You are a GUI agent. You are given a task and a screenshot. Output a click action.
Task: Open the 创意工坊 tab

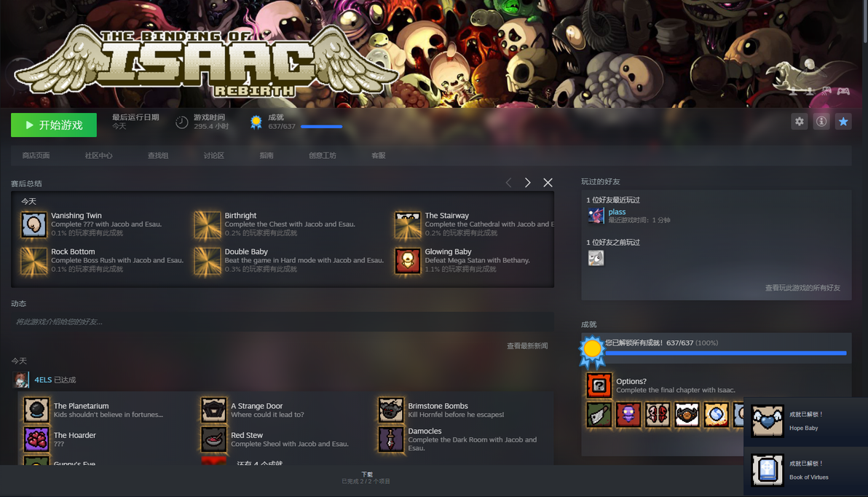tap(322, 156)
